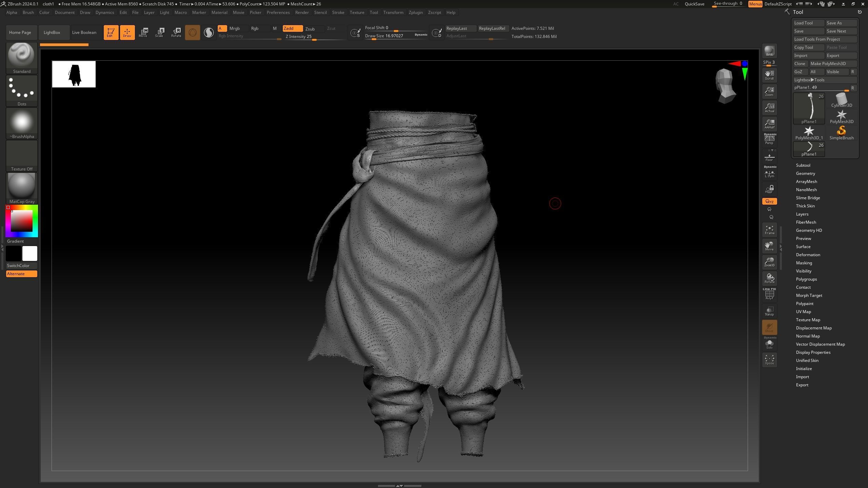Expand the Geometry section
The width and height of the screenshot is (868, 488).
805,174
